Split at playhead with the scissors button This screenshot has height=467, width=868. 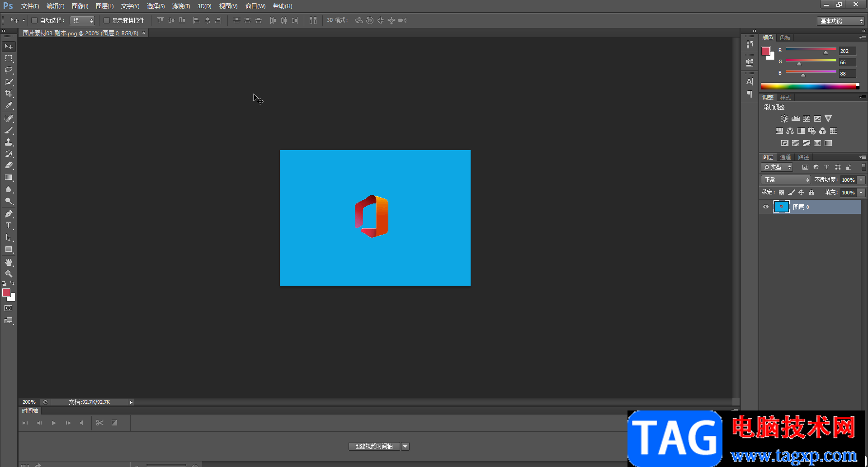tap(100, 423)
